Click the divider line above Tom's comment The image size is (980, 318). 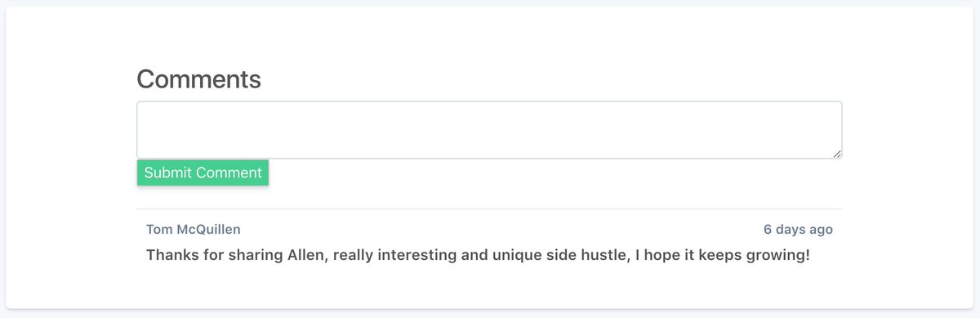click(x=489, y=209)
